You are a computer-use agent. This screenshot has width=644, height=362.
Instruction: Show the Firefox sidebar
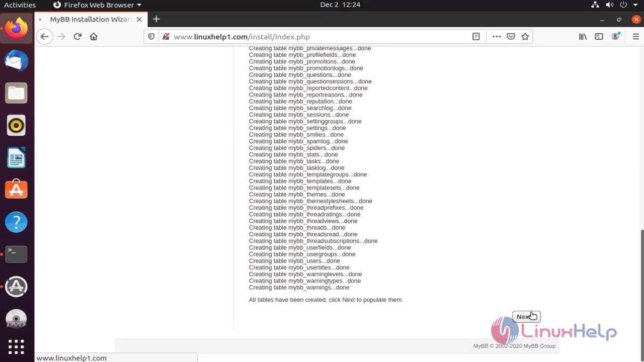599,37
